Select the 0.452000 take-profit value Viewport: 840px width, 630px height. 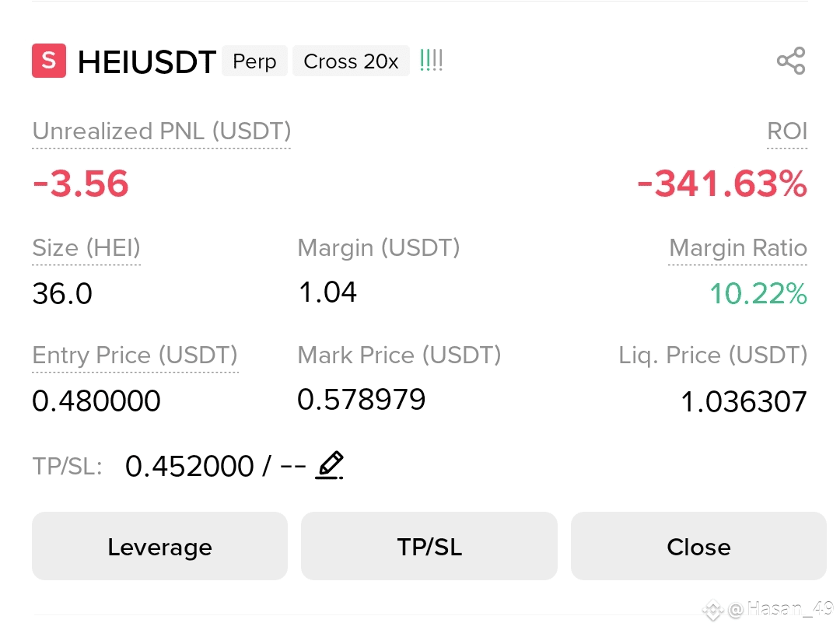click(190, 466)
